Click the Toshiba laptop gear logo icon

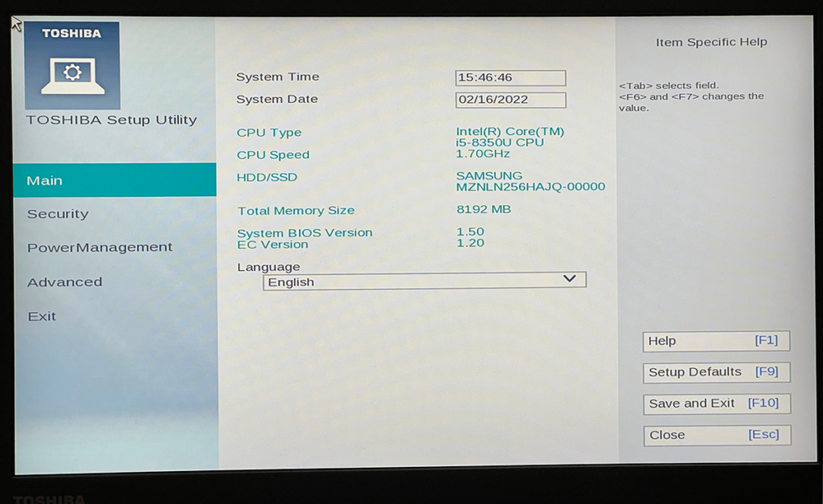click(72, 66)
